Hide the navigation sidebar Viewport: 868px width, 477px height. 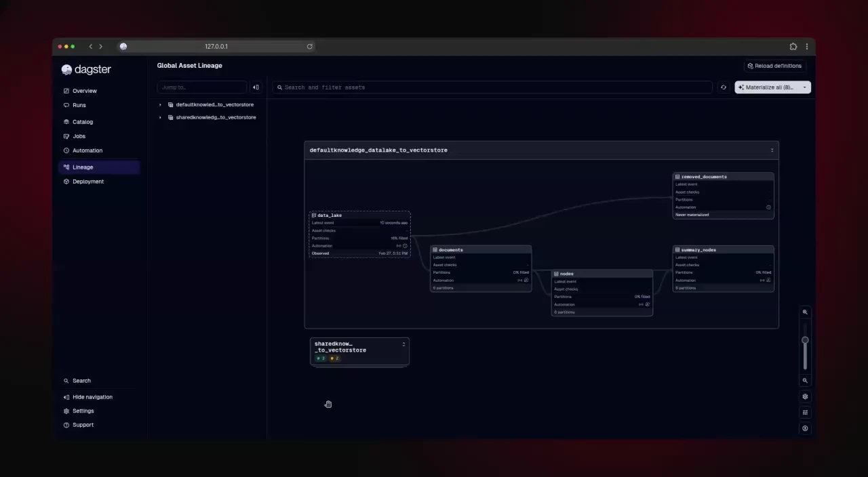pos(99,397)
